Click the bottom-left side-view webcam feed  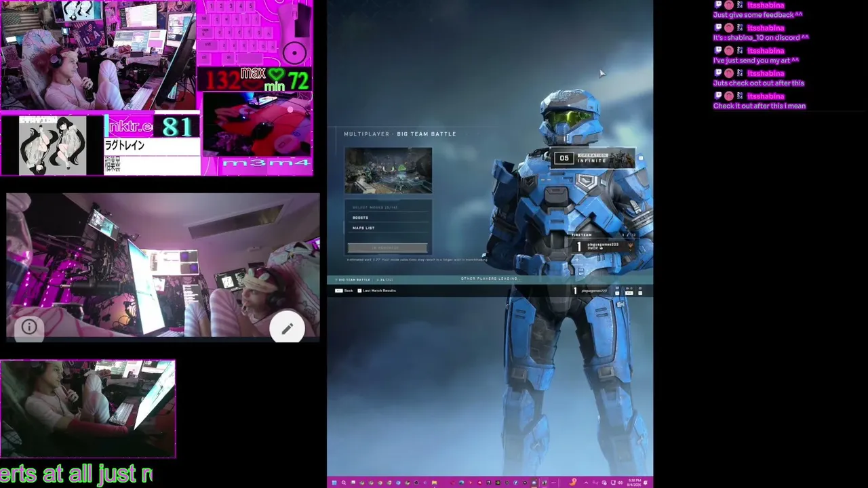(x=87, y=409)
